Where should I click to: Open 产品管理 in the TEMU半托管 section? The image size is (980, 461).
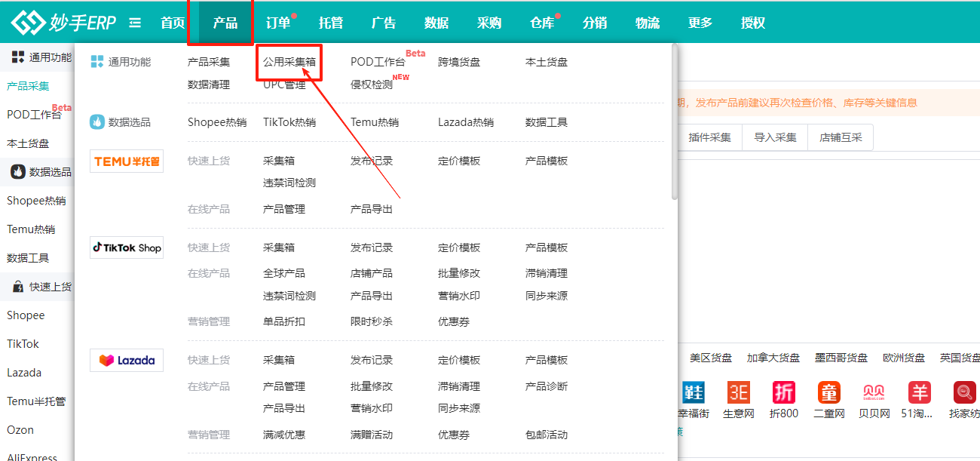point(284,209)
